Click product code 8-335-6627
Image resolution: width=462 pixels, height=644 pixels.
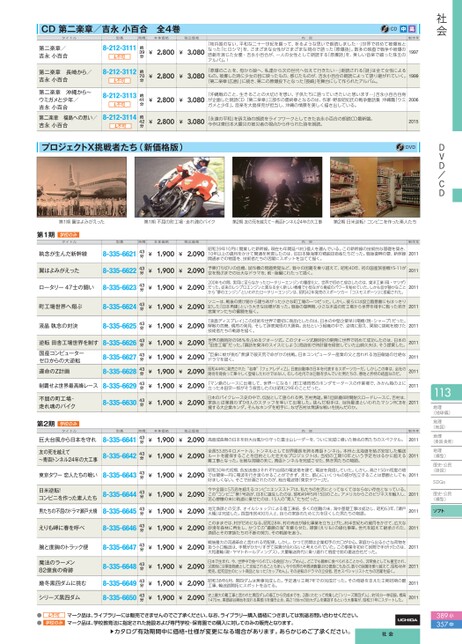(x=120, y=357)
